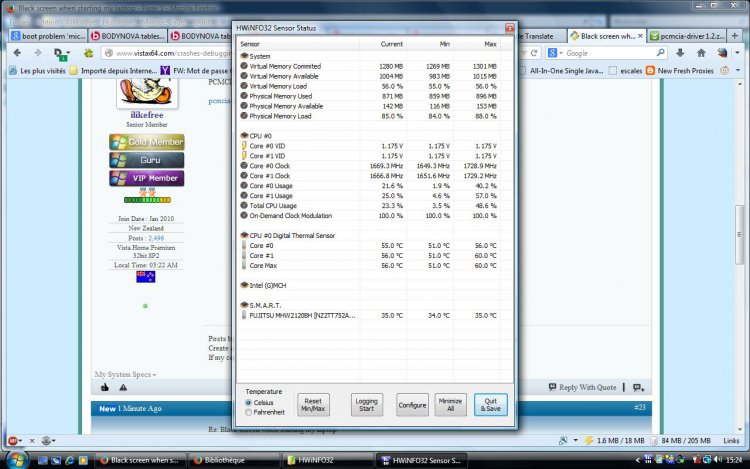750x469 pixels.
Task: Select the Core #1 Usage row text
Action: pos(271,196)
